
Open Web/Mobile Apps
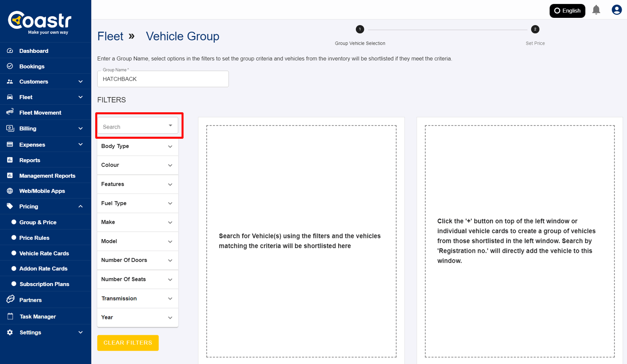click(42, 191)
